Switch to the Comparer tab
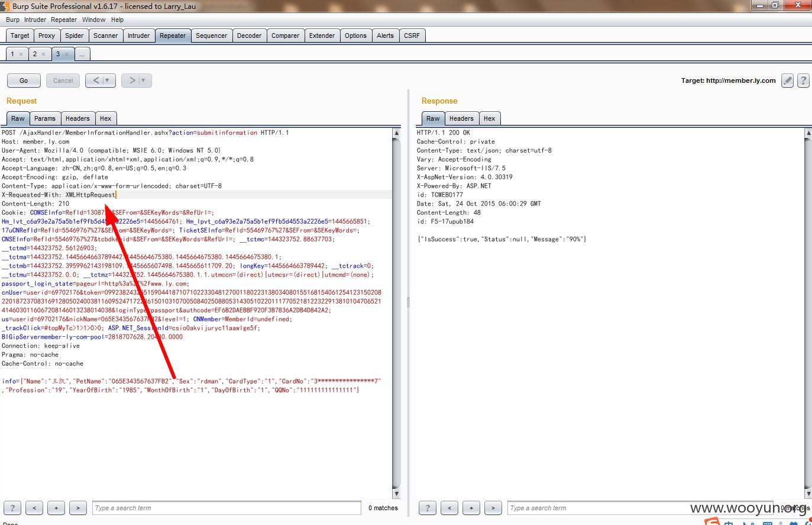 coord(285,36)
